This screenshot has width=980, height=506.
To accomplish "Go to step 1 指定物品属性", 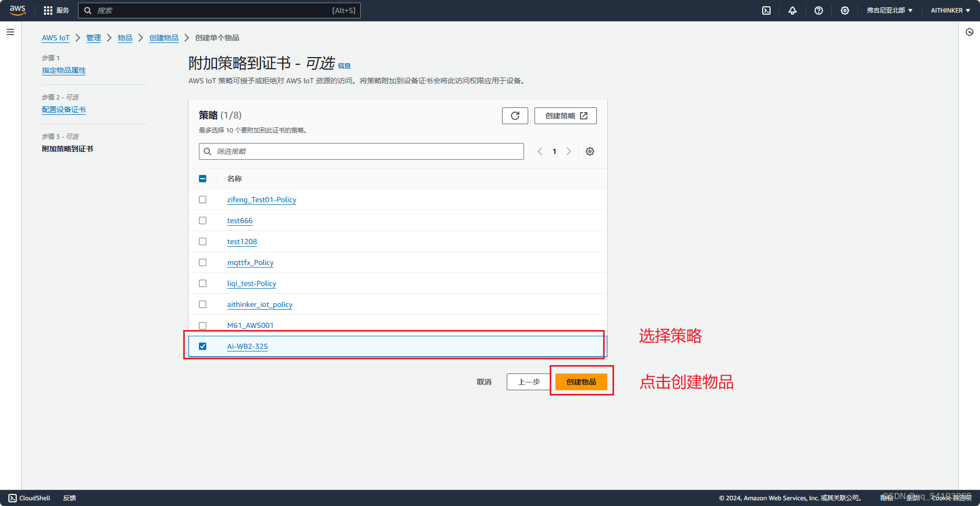I will click(x=64, y=70).
